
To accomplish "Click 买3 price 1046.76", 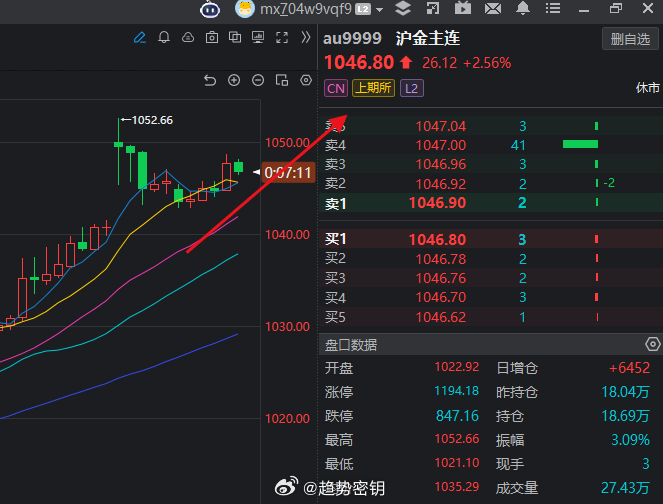I will click(x=441, y=278).
